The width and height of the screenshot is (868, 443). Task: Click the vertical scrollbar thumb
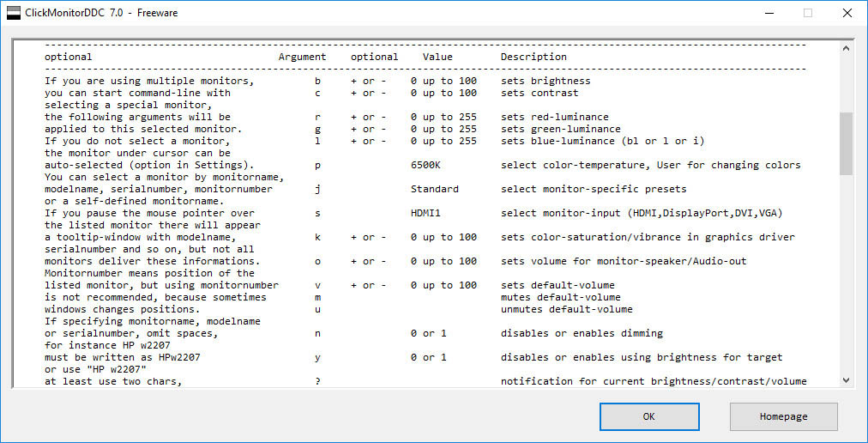(846, 143)
